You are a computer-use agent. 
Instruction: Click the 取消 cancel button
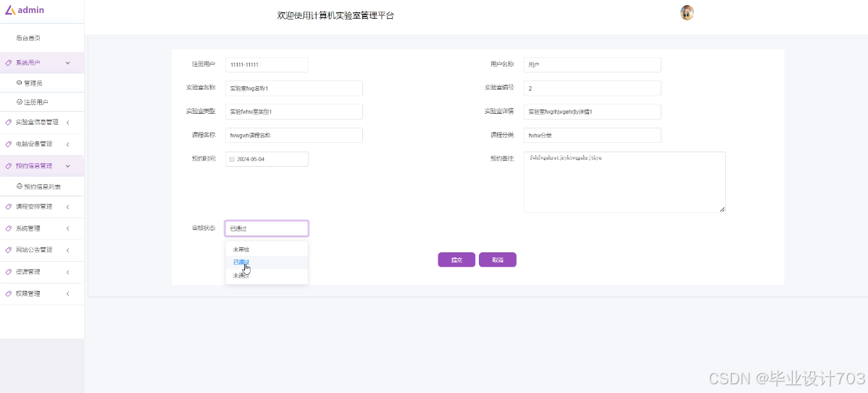498,260
